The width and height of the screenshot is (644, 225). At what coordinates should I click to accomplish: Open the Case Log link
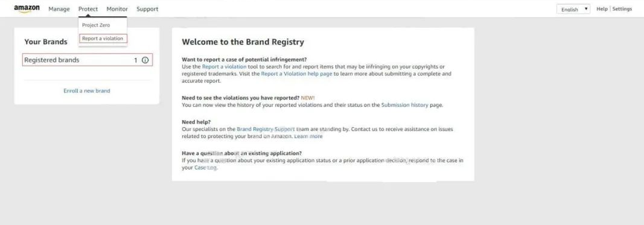[x=205, y=168]
